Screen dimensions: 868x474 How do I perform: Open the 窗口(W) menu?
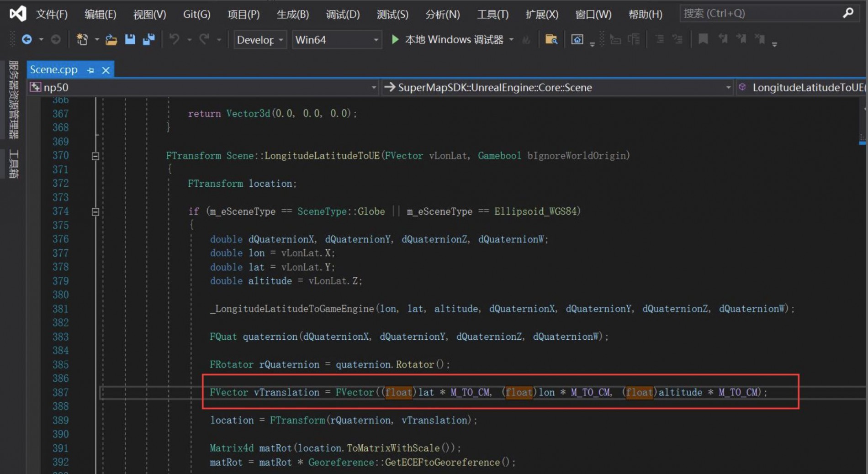tap(593, 14)
